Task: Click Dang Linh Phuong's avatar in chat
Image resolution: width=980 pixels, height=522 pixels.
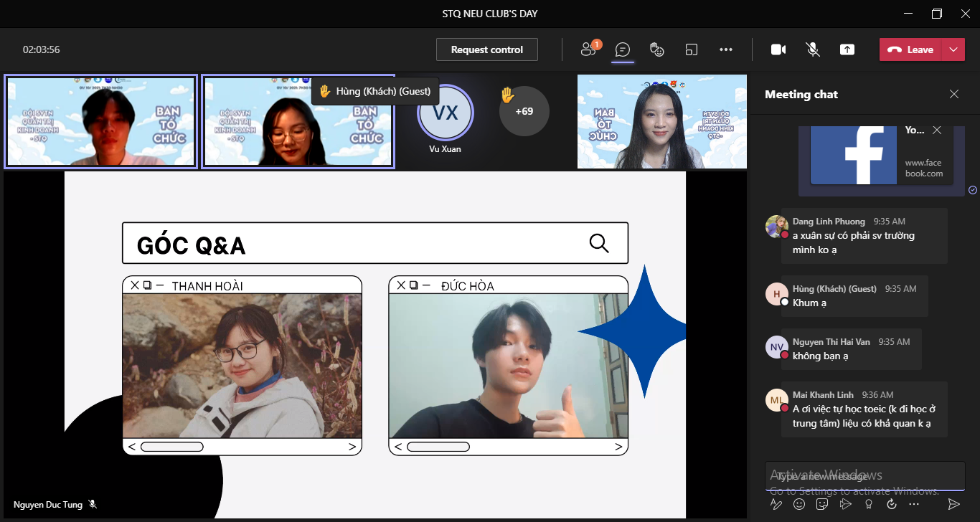Action: click(x=777, y=226)
